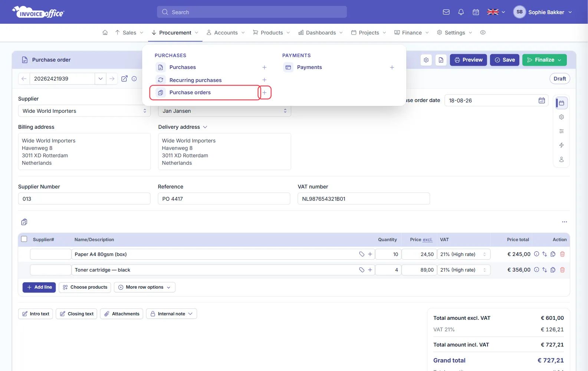588x371 pixels.
Task: Click Attachments button
Action: tap(122, 314)
